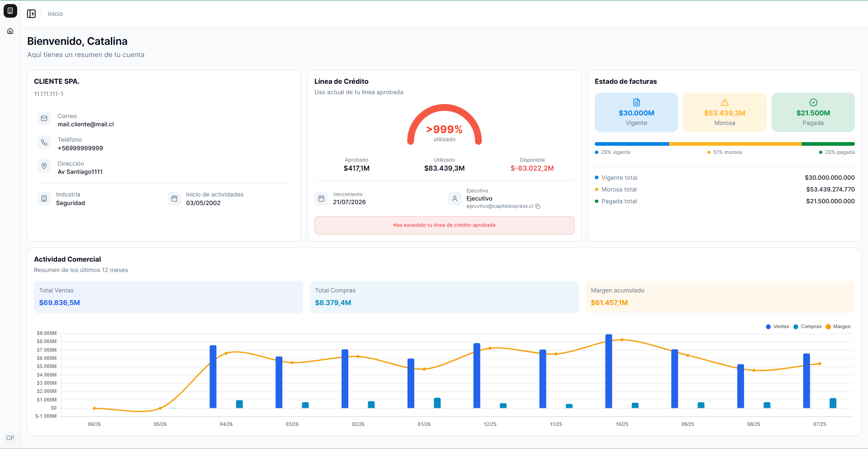Click the 10/25 Ventas bar in chart
Image resolution: width=868 pixels, height=449 pixels.
[609, 371]
